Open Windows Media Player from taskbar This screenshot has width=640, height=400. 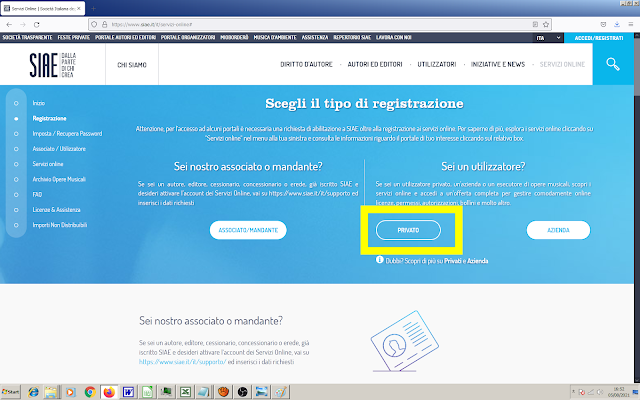(70, 392)
